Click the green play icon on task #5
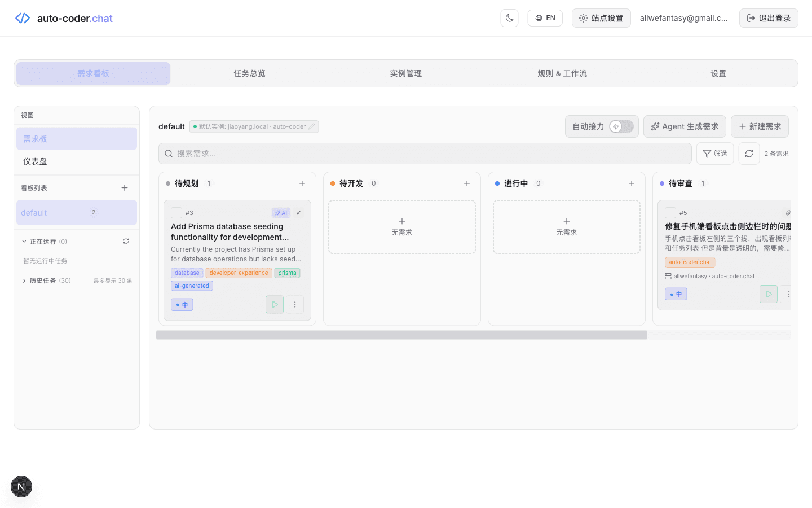The image size is (812, 508). (x=768, y=294)
